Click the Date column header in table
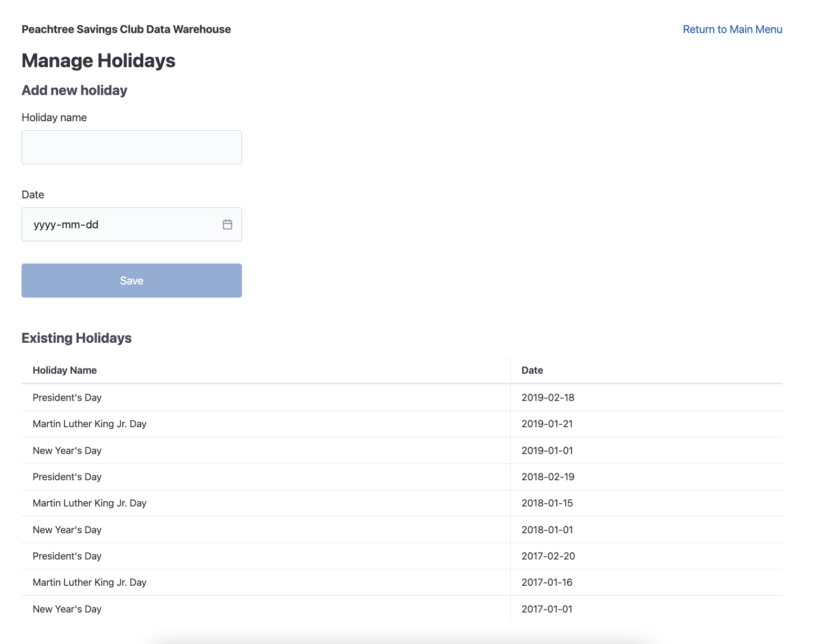 pyautogui.click(x=532, y=370)
